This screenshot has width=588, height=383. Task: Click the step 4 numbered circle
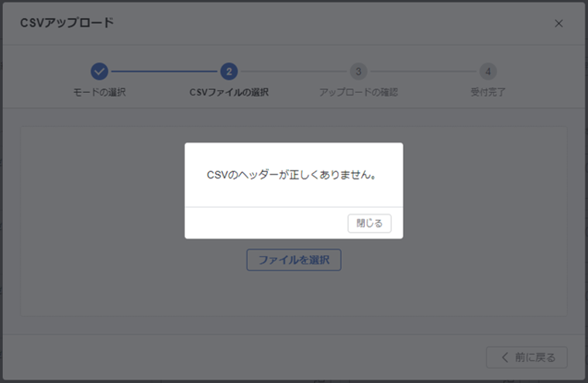tap(487, 71)
